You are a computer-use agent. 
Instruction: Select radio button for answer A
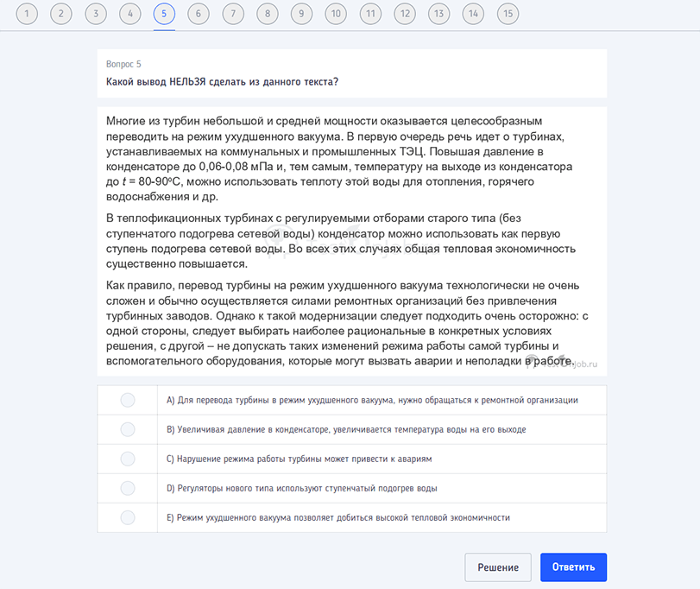point(128,400)
